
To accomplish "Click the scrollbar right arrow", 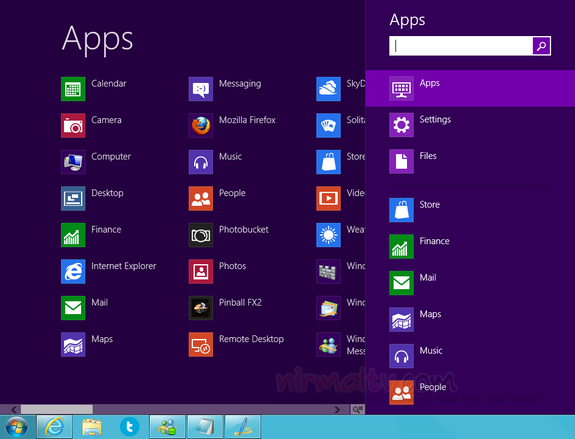I will pyautogui.click(x=337, y=409).
